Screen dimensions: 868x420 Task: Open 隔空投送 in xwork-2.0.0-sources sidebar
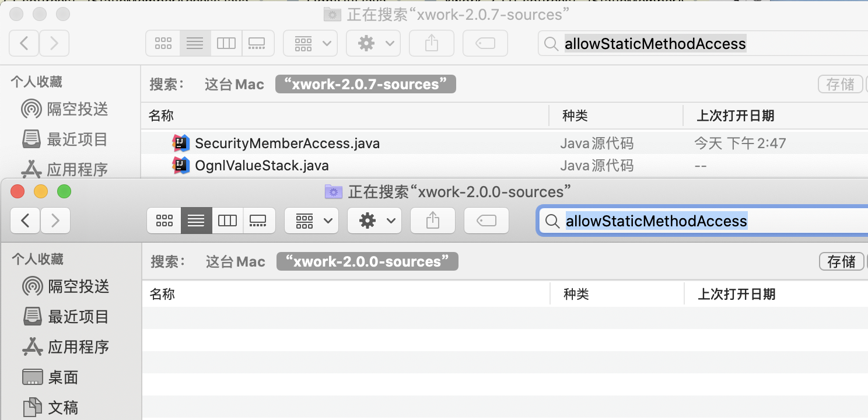click(x=65, y=286)
